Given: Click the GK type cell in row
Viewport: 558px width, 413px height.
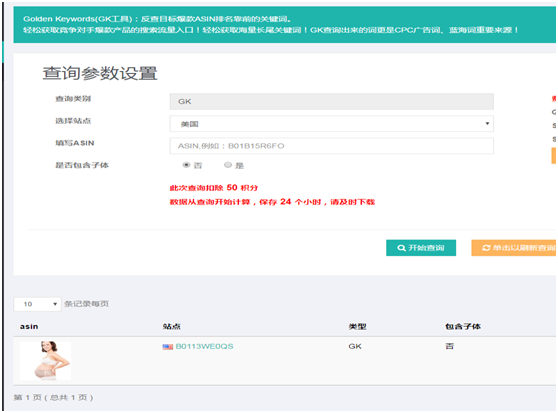Looking at the screenshot, I should click(x=355, y=346).
